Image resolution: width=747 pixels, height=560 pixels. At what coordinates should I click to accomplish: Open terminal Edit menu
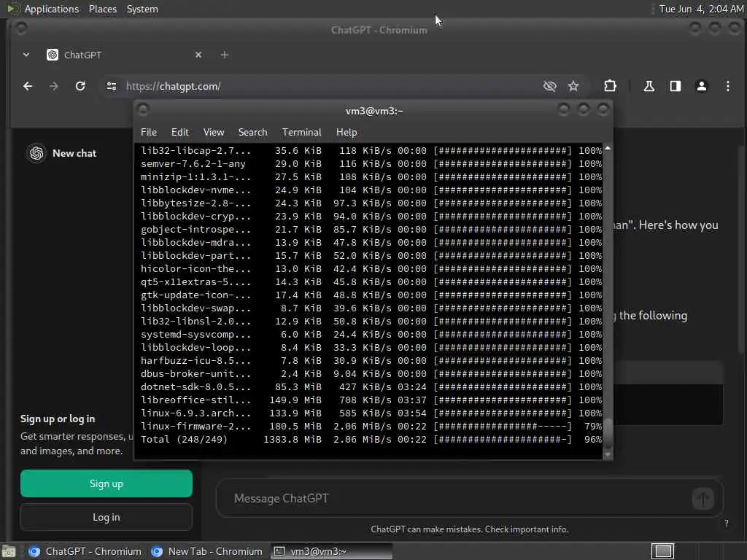point(179,133)
